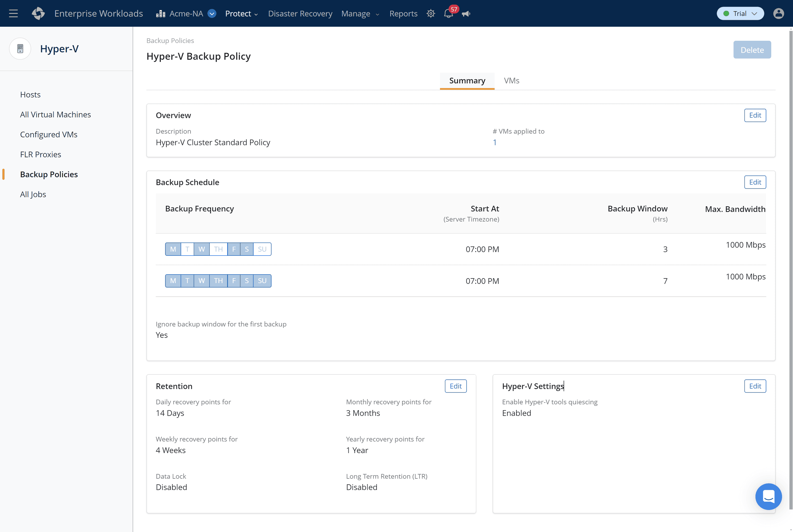This screenshot has width=793, height=532.
Task: Select Backup Policies in sidebar
Action: click(49, 174)
